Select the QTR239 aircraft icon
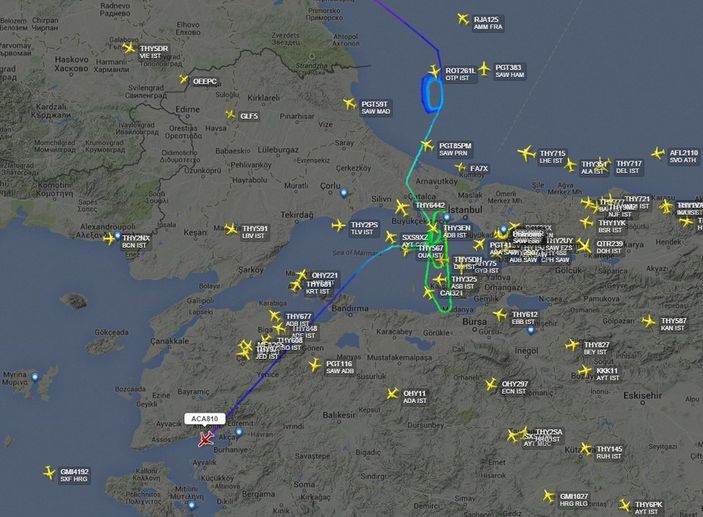The image size is (703, 517). [584, 245]
